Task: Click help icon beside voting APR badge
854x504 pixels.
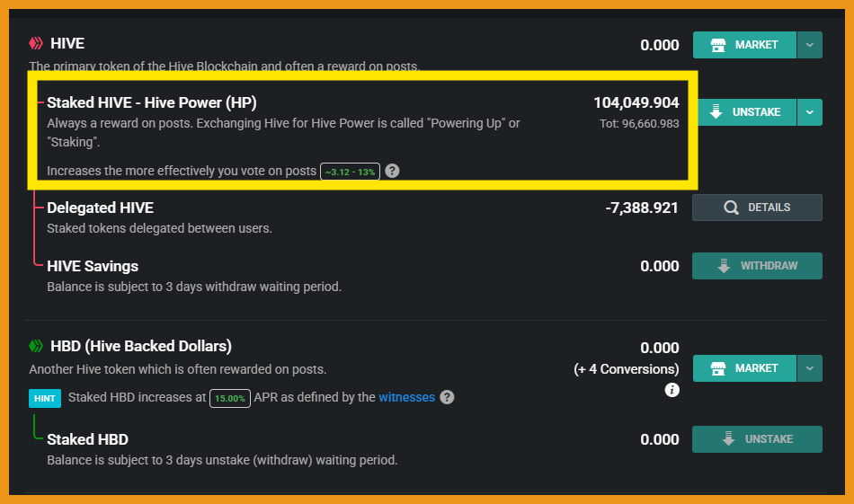Action: 392,171
